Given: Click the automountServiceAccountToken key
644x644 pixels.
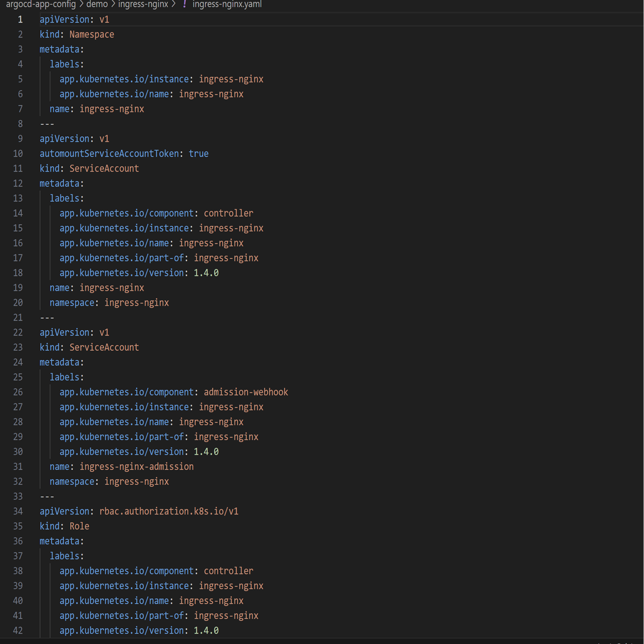Looking at the screenshot, I should pos(109,153).
